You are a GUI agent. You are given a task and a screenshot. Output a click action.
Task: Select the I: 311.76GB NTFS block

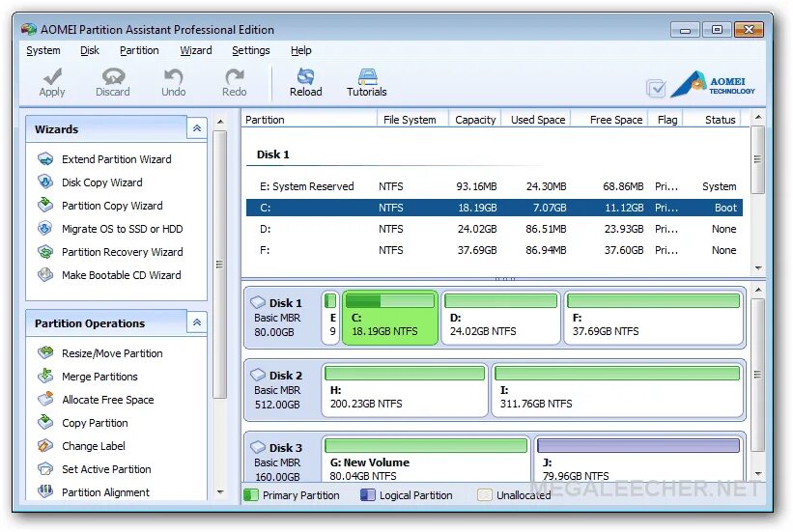tap(617, 390)
